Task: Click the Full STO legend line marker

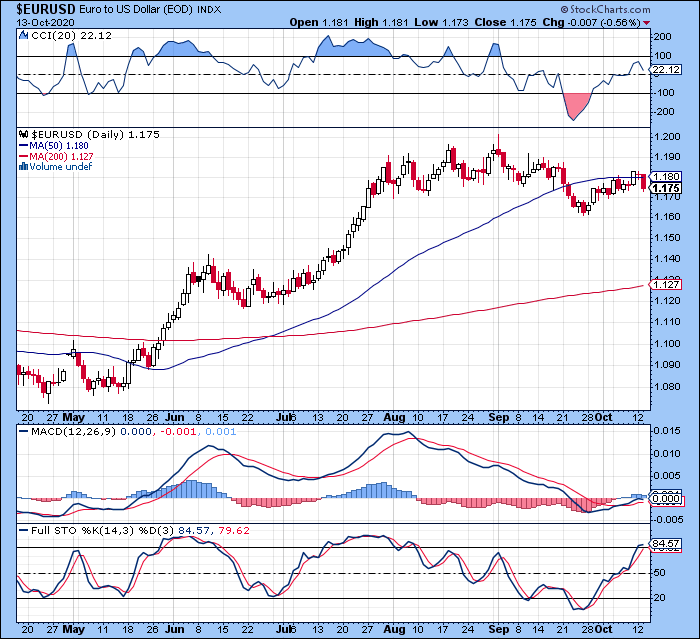Action: (23, 530)
